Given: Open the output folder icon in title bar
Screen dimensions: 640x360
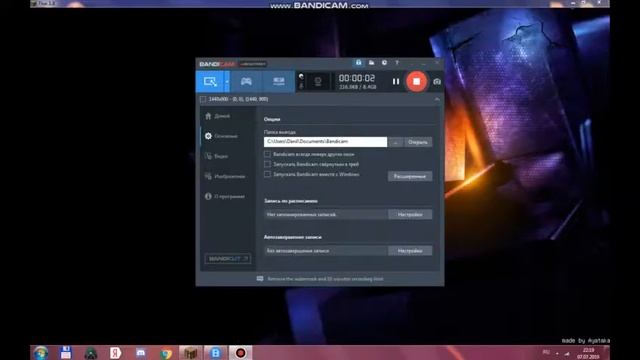Looking at the screenshot, I should [371, 63].
